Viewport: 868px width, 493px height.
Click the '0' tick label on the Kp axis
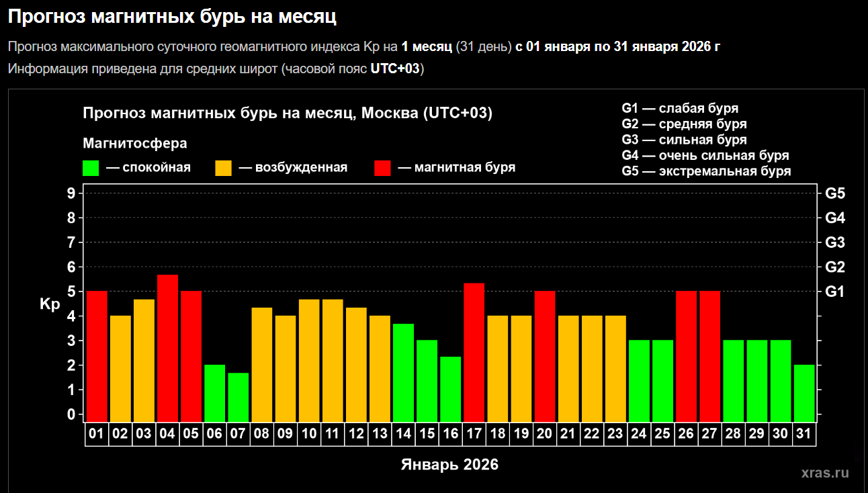coord(71,415)
